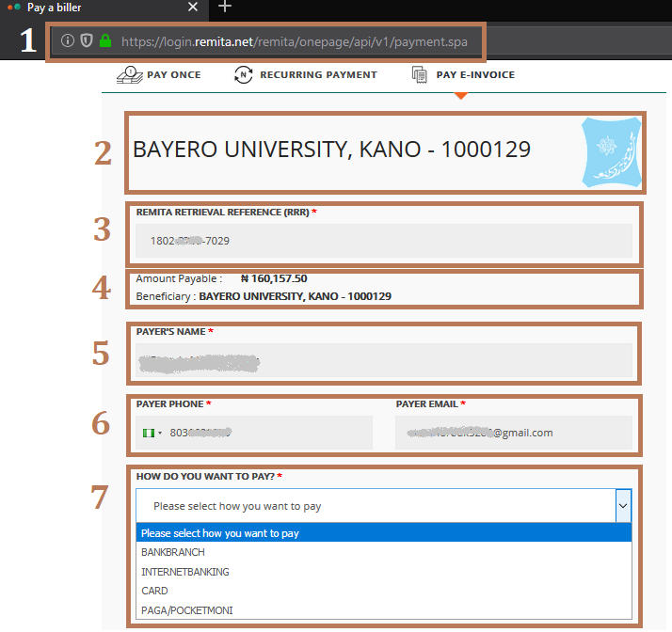The height and width of the screenshot is (632, 672).
Task: Focus the Payer's Name input field
Action: (x=384, y=360)
